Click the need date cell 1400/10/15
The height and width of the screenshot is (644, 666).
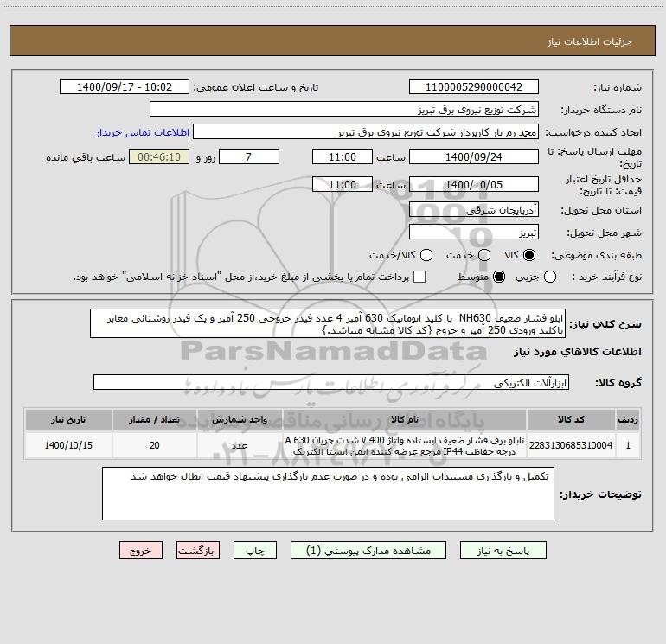coord(68,445)
